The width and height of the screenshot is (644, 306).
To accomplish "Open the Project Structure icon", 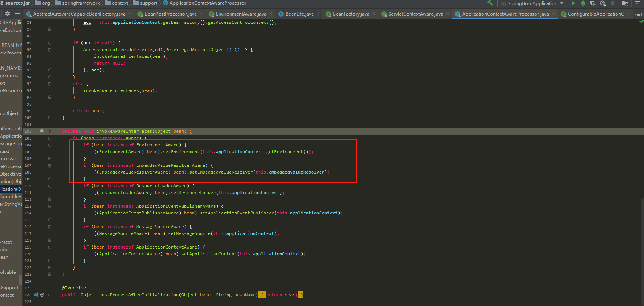I will [625, 3].
